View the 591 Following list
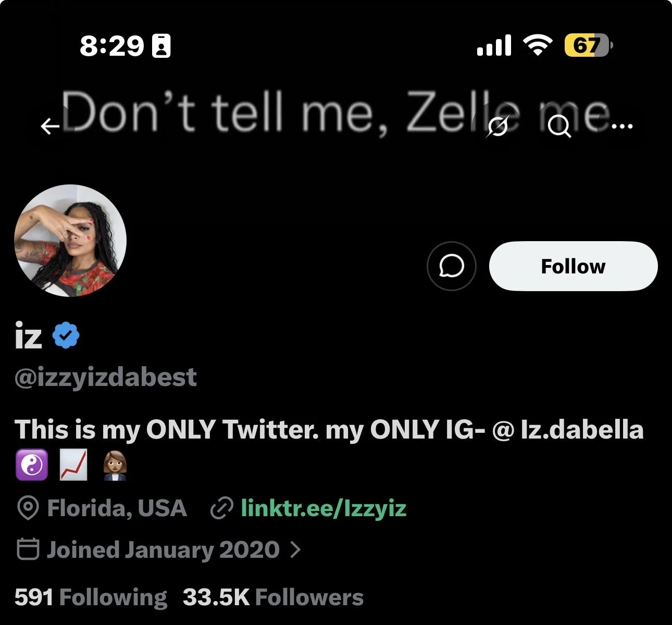Screen dimensions: 672x625 coord(91,597)
